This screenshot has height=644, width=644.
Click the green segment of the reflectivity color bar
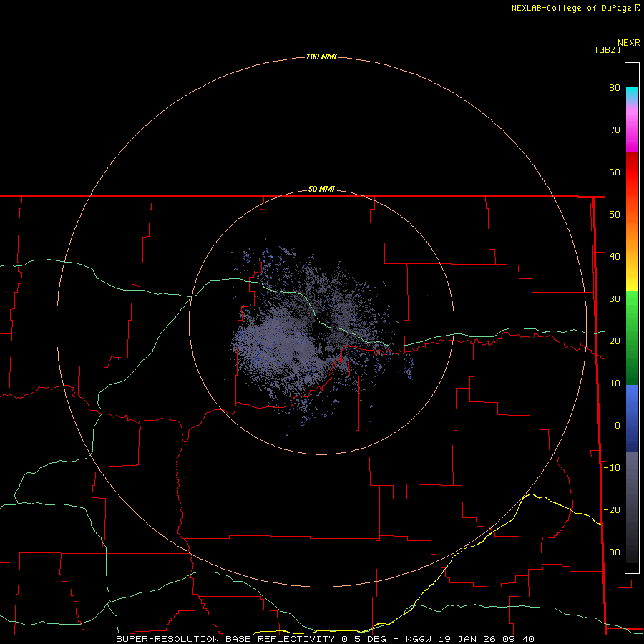632,338
